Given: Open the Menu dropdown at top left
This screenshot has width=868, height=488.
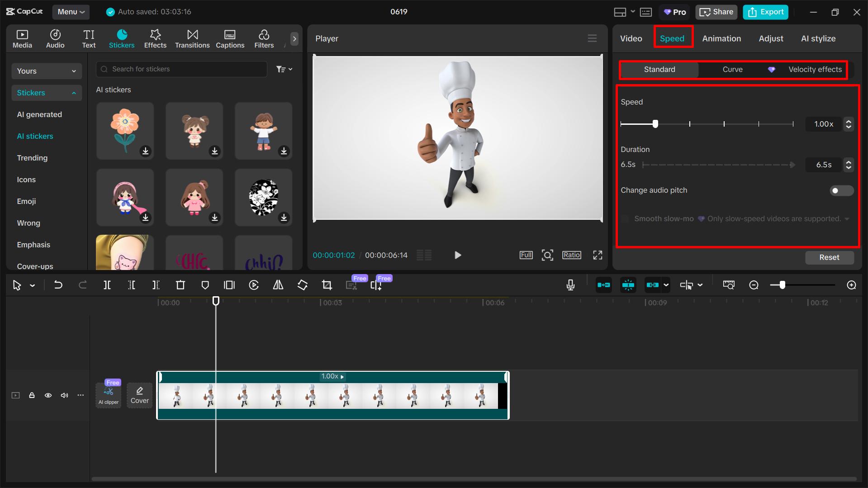Looking at the screenshot, I should (71, 12).
